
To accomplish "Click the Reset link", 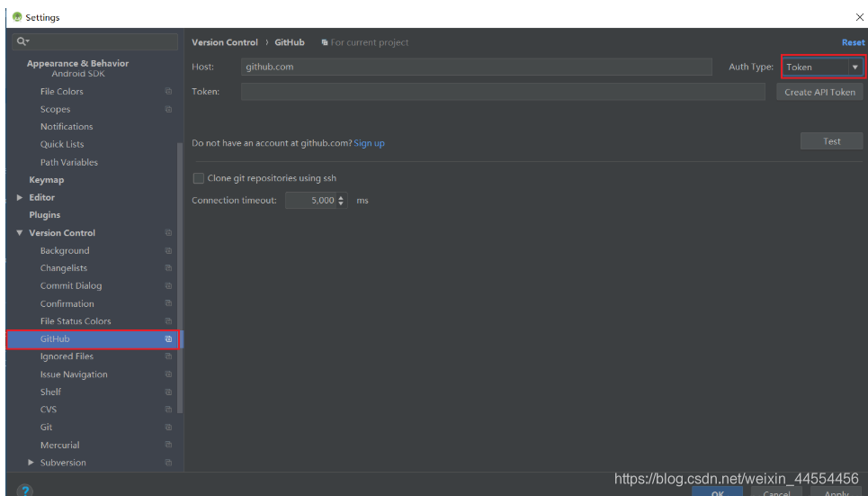I will (x=853, y=42).
